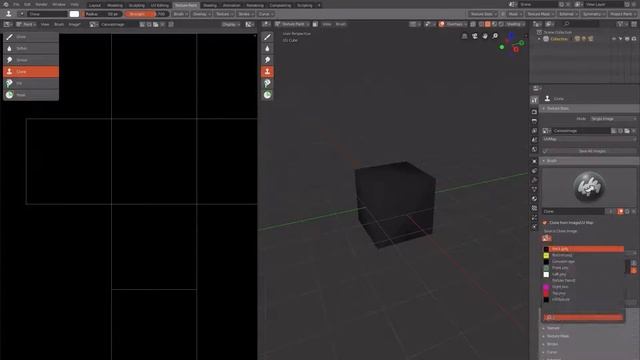Enable rendered viewport shading mode
640x360 pixels.
(501, 24)
